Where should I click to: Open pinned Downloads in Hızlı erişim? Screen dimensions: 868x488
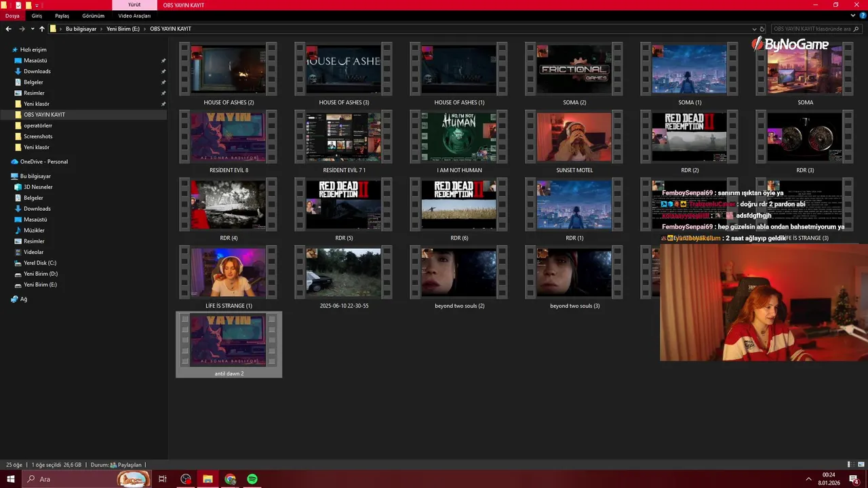pos(37,71)
